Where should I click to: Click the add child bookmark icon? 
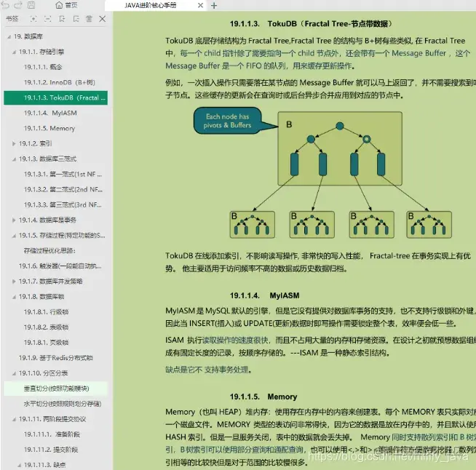point(76,19)
